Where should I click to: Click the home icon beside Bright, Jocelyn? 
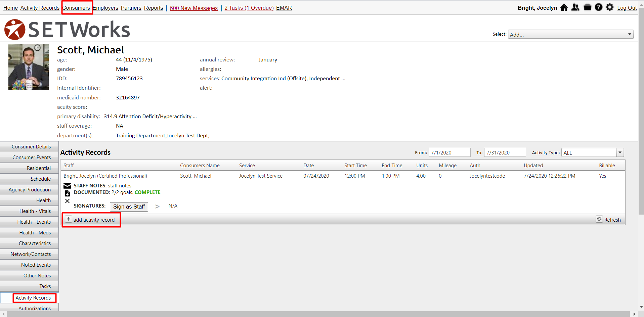pyautogui.click(x=564, y=7)
